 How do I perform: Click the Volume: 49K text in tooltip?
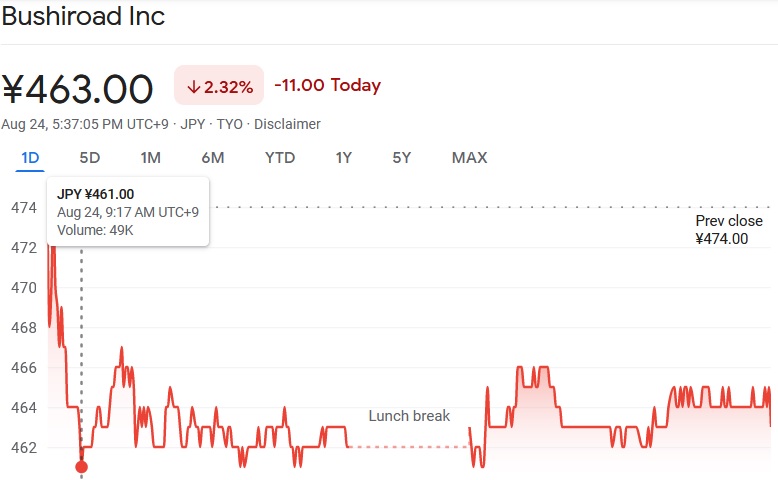(95, 230)
